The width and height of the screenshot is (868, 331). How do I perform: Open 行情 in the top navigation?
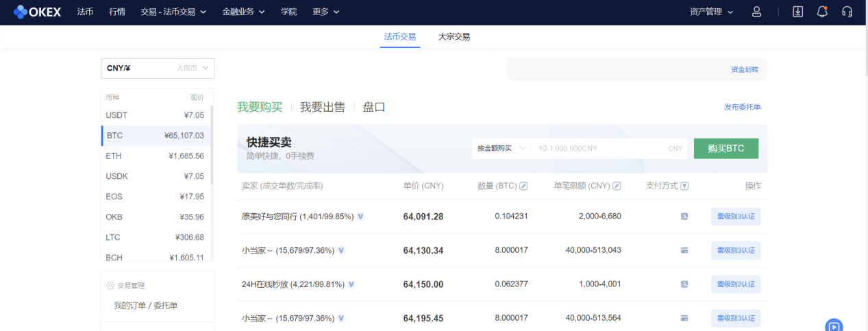pos(117,12)
